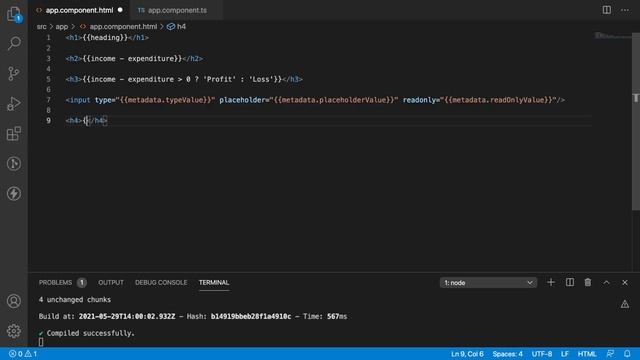Click Ln 9, Col 6 in status bar
The width and height of the screenshot is (640, 360).
pyautogui.click(x=467, y=354)
